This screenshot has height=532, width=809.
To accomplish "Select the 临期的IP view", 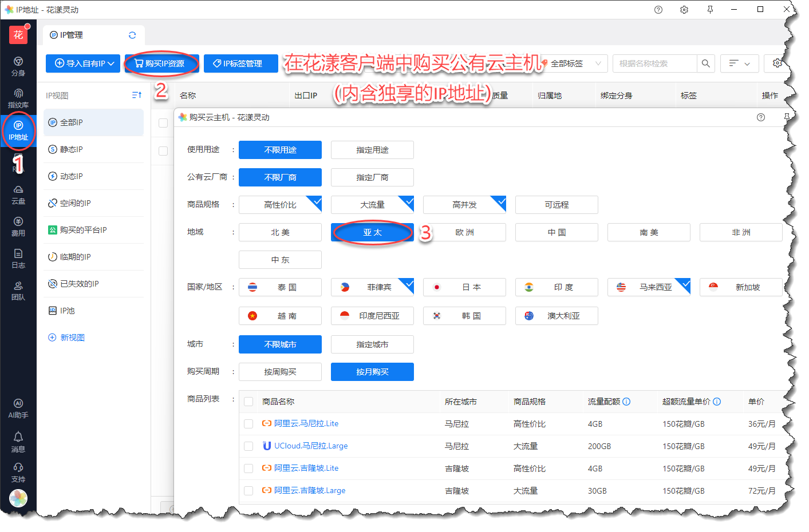I will 93,257.
